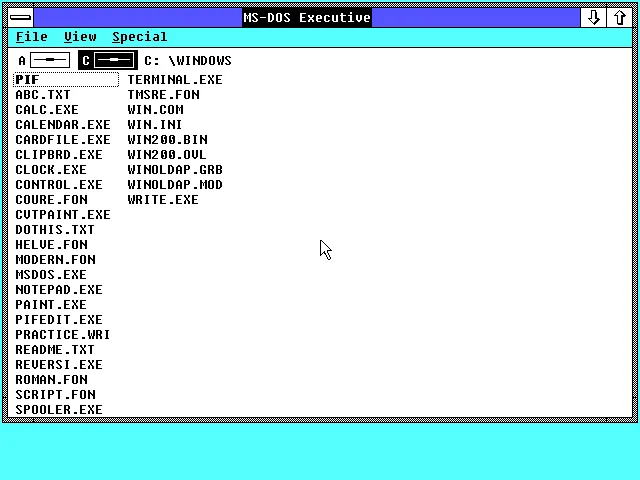Select CARDFILE.EXE file
Image resolution: width=640 pixels, height=480 pixels.
point(63,140)
